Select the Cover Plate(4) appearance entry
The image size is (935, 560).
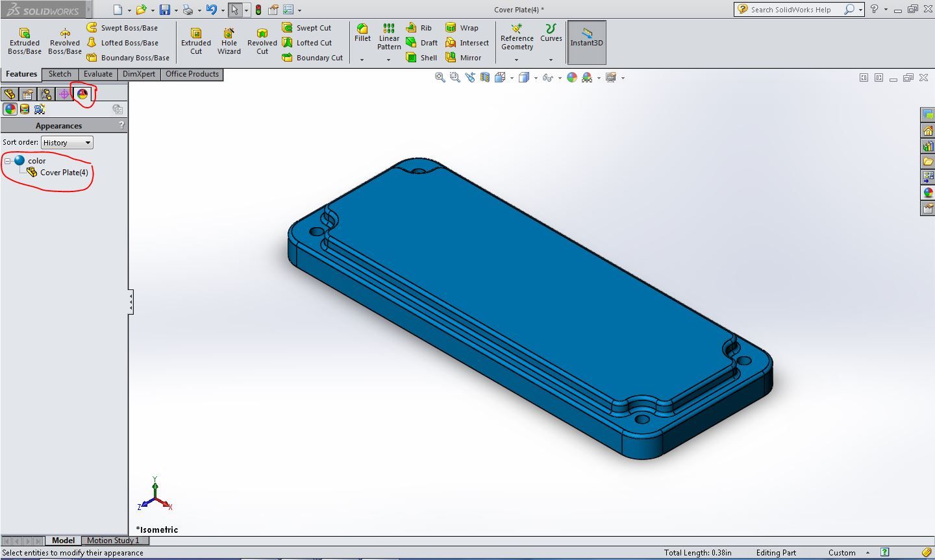point(64,172)
